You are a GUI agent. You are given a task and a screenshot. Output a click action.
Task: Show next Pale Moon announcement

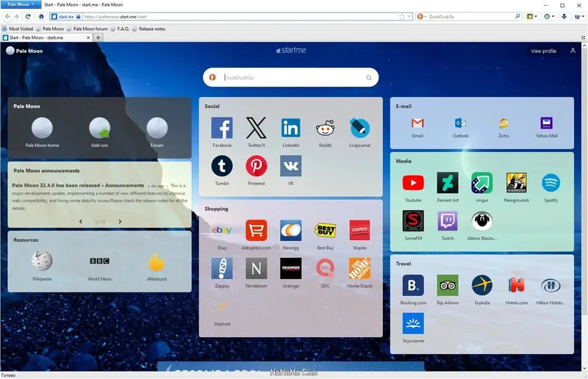(x=120, y=222)
